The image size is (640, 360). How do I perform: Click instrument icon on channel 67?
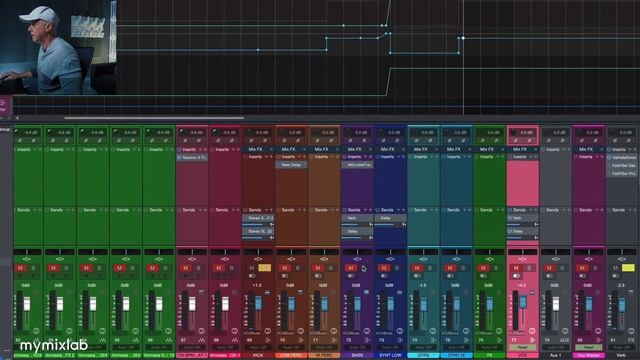click(x=202, y=340)
